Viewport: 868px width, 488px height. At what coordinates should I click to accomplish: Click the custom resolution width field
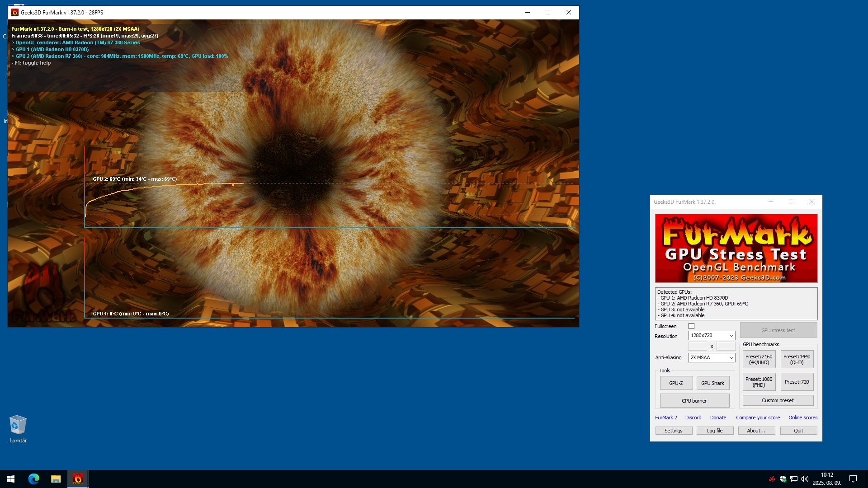click(697, 346)
